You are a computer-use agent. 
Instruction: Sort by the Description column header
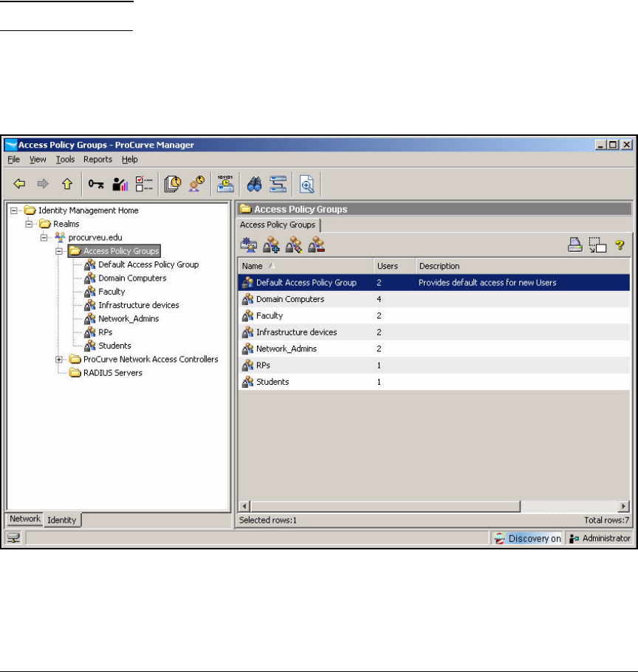pos(522,266)
